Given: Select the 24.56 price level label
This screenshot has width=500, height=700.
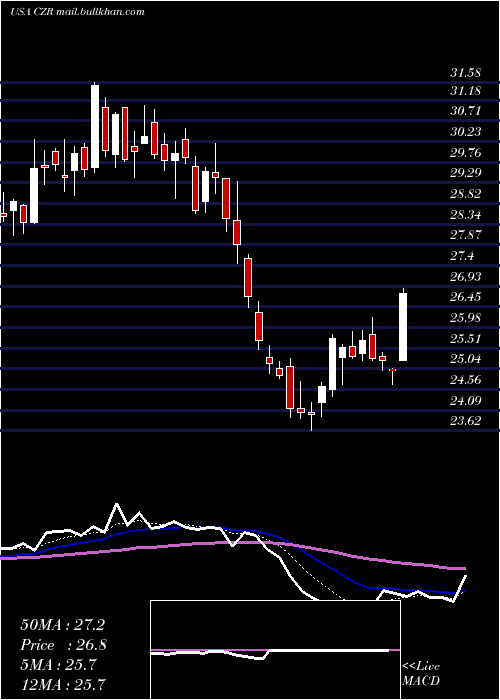Looking at the screenshot, I should pos(465,380).
